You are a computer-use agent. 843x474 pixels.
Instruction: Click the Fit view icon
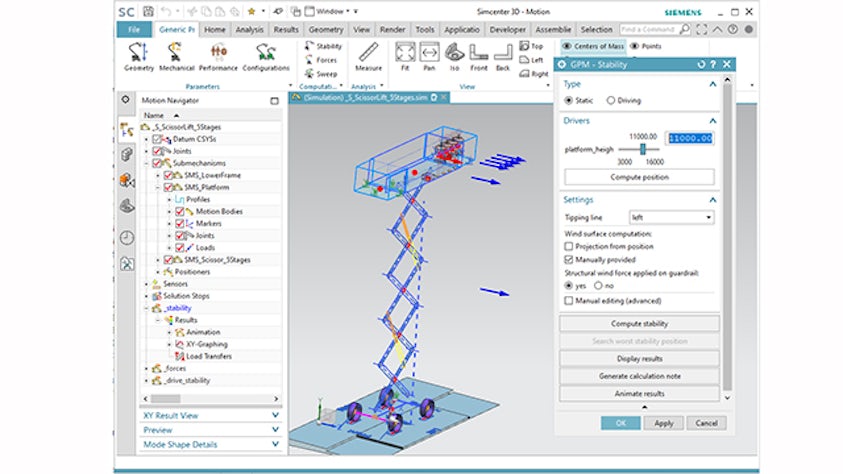405,56
